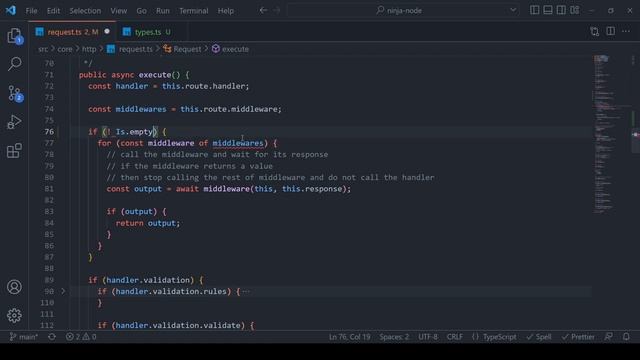The width and height of the screenshot is (640, 360).
Task: Click the ninja-node command center search box
Action: 402,10
